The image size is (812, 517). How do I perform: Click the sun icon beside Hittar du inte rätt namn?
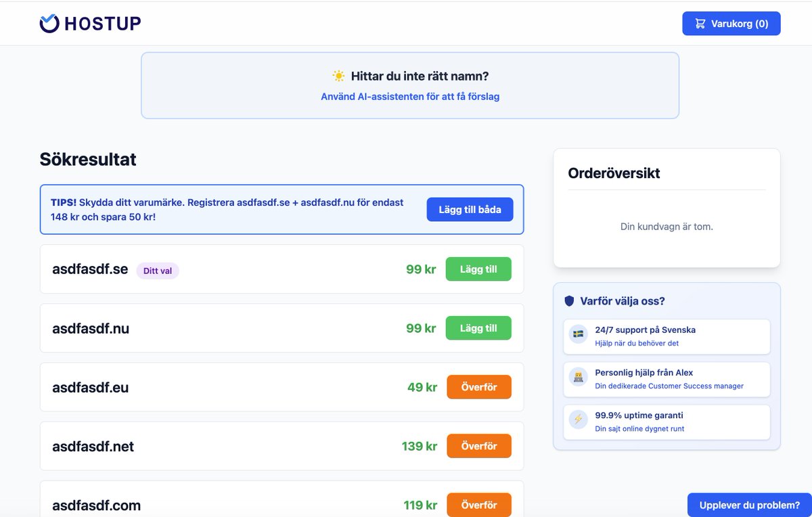click(x=338, y=76)
